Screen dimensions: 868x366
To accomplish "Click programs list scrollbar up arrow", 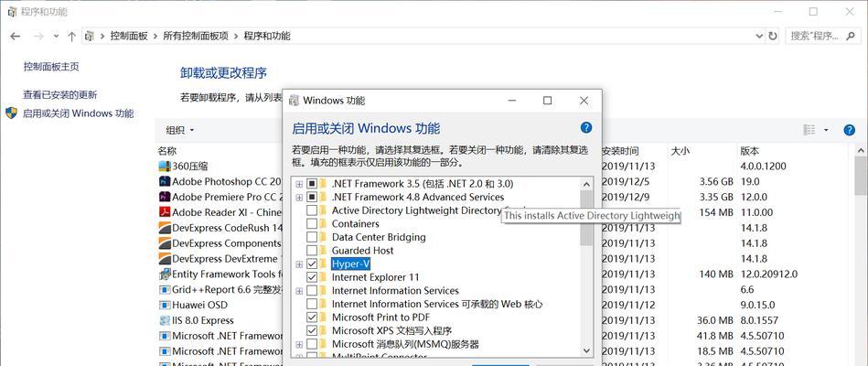I will click(x=861, y=150).
